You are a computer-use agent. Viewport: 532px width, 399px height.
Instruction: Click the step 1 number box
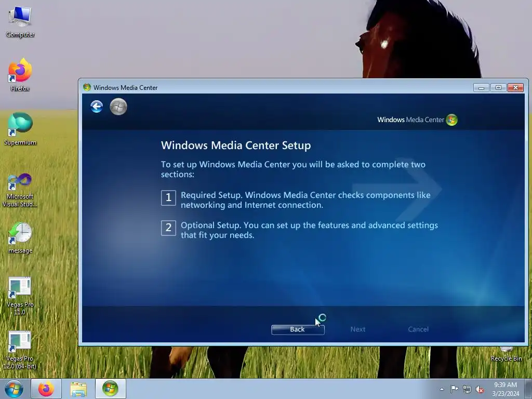click(x=168, y=198)
